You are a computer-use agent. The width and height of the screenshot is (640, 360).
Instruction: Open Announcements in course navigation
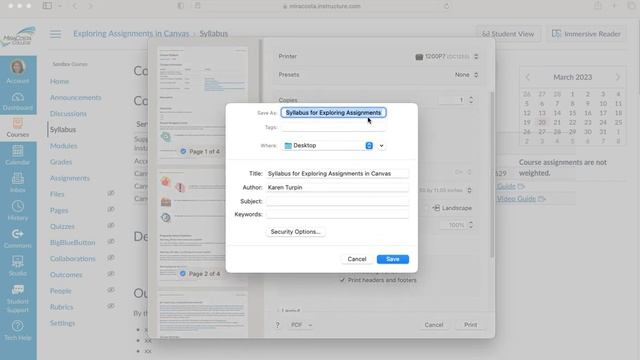[x=76, y=98]
